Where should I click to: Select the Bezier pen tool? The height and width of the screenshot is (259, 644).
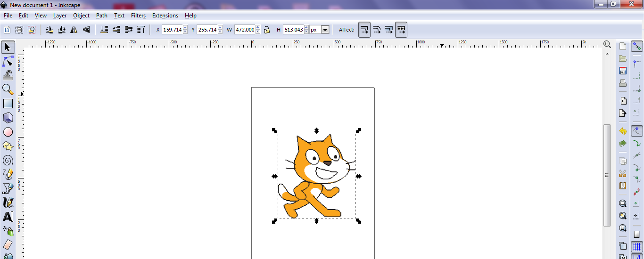(x=8, y=188)
